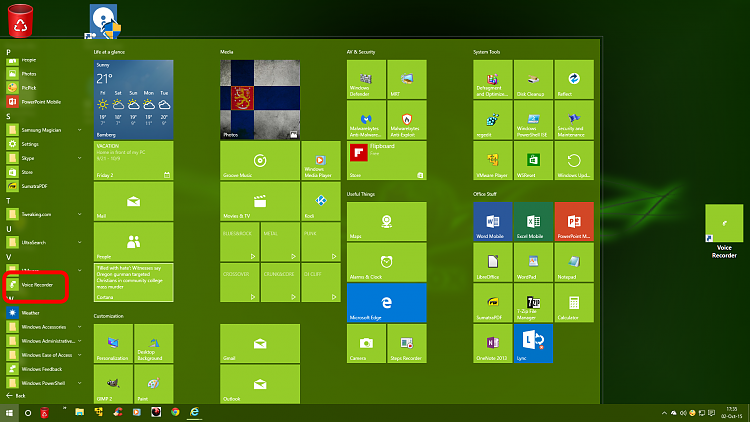Open the PowerPoint Mobile tile in Office Stuff
Image resolution: width=750 pixels, height=422 pixels.
(x=574, y=222)
